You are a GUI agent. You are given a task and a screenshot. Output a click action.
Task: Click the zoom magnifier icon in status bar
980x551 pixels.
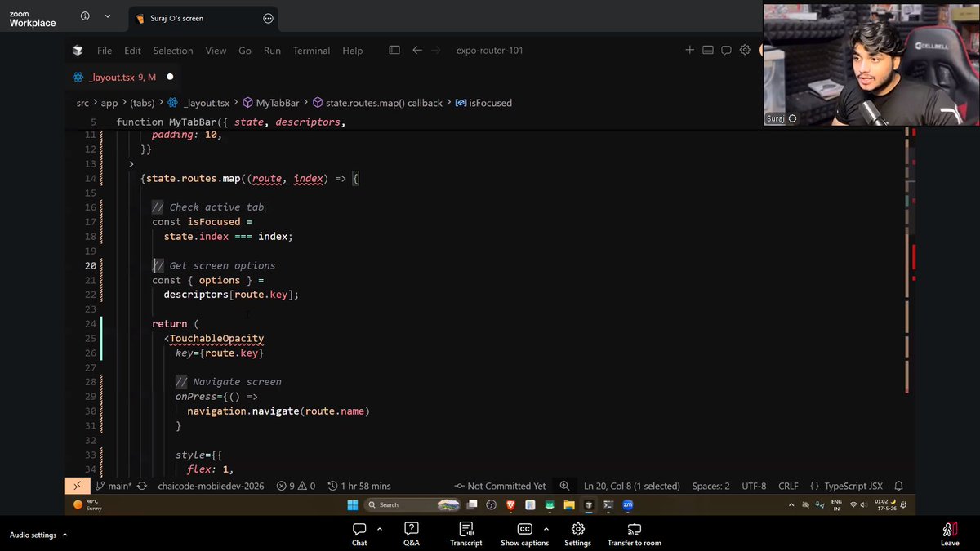point(564,486)
